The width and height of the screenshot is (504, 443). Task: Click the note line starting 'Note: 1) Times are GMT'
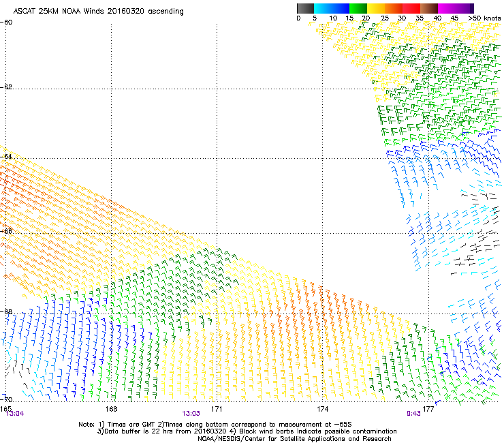click(x=215, y=425)
